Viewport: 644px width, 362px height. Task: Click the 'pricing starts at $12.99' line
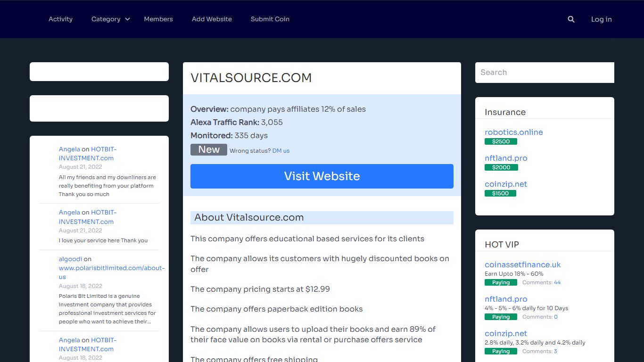coord(260,289)
